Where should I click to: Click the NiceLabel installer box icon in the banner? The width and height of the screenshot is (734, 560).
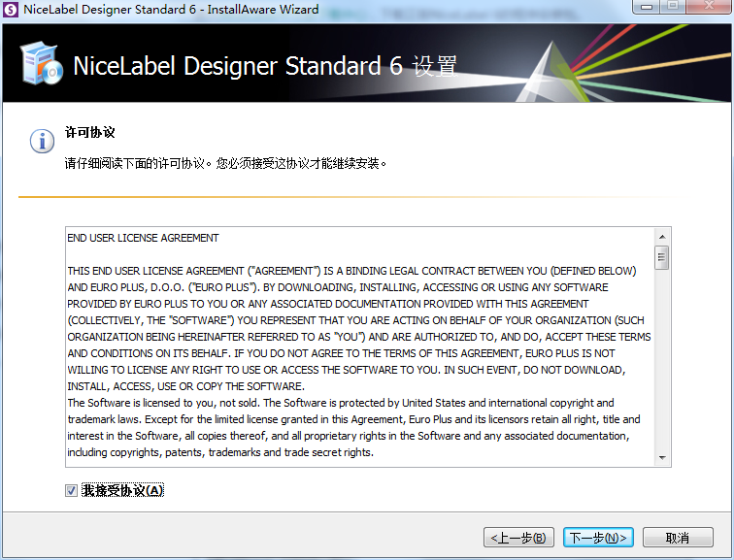coord(41,63)
